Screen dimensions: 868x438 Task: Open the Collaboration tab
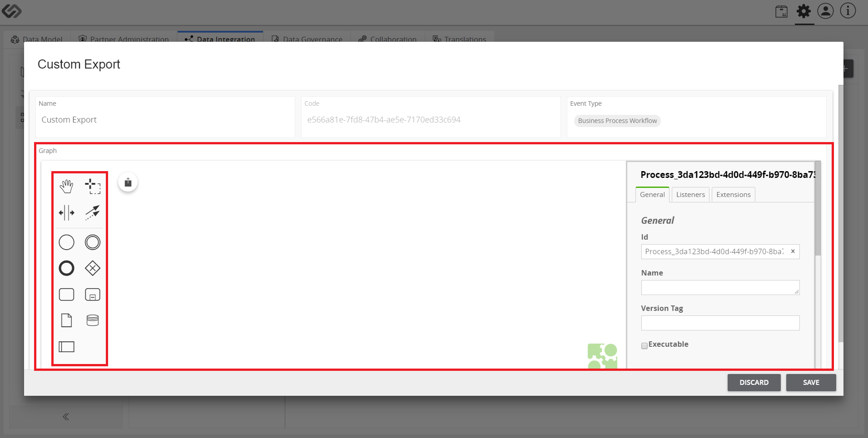[x=387, y=38]
